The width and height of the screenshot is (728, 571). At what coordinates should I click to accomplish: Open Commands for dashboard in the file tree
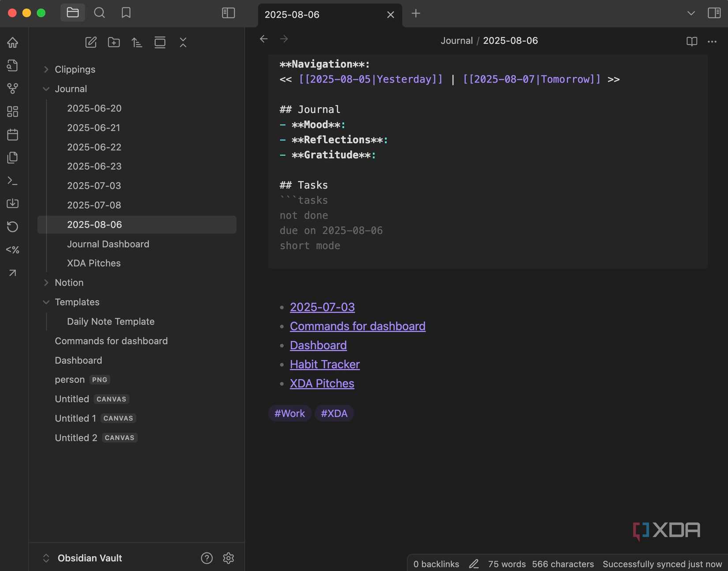click(111, 341)
